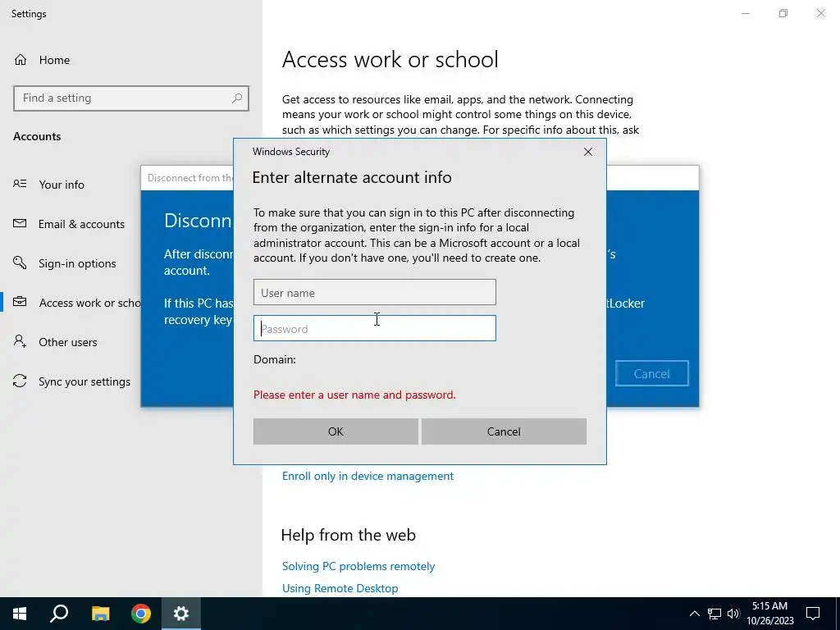Viewport: 840px width, 630px height.
Task: Click the Access work or school heading
Action: [390, 59]
